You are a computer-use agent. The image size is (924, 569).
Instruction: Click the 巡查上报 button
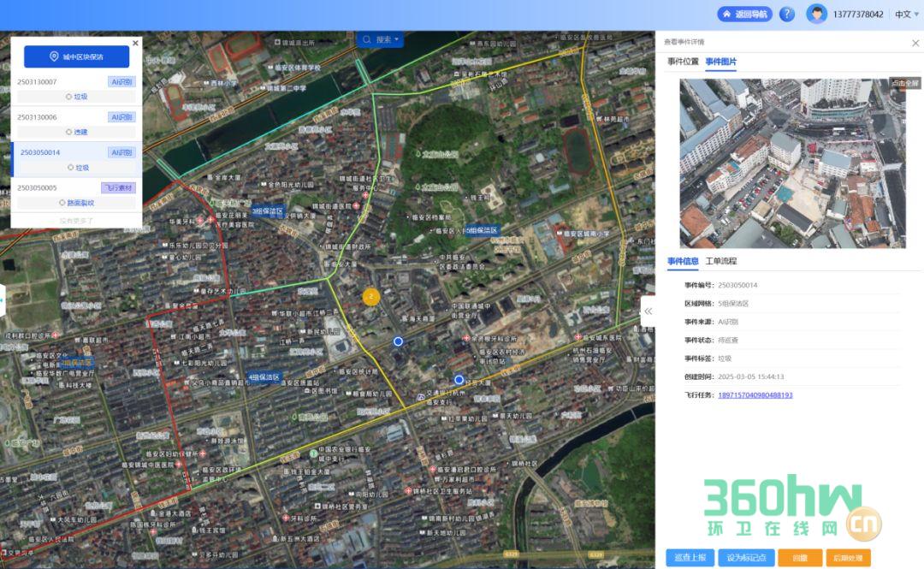click(690, 558)
